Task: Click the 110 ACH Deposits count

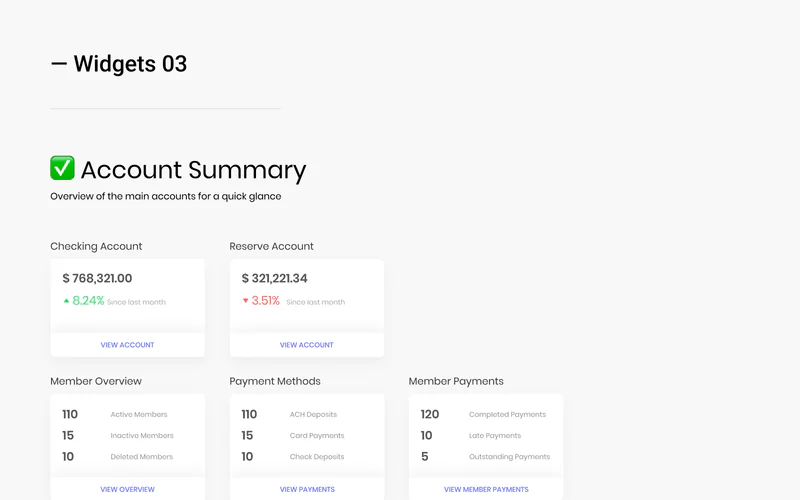Action: click(249, 414)
